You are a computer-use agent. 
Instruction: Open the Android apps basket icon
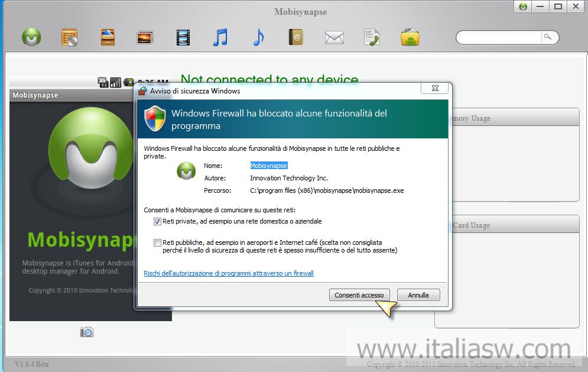tap(410, 37)
